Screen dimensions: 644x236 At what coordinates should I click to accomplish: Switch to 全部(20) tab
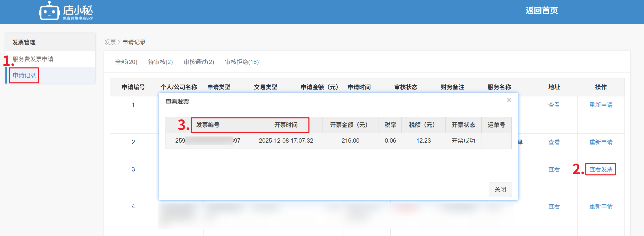point(126,62)
